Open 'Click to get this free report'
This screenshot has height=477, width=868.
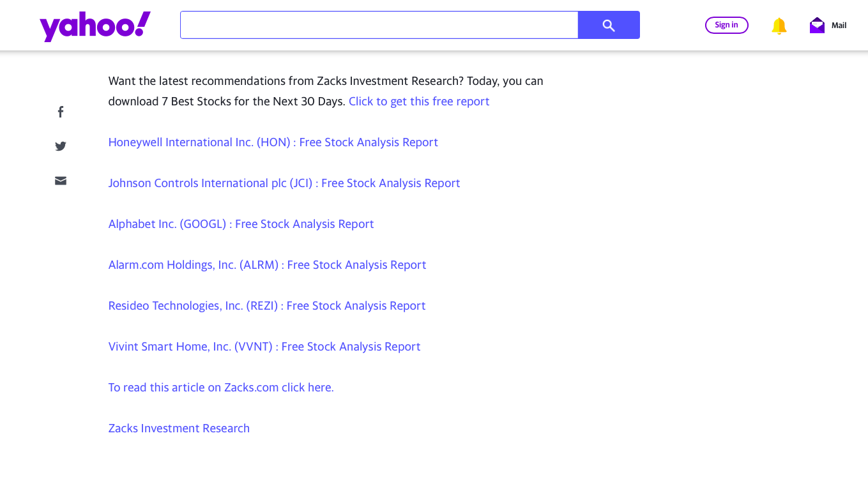419,102
